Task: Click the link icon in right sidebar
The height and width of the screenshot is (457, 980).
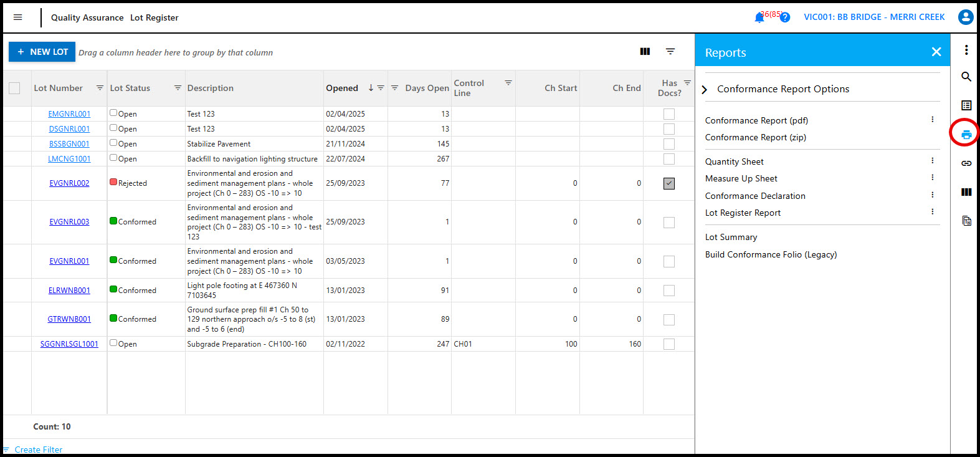Action: pyautogui.click(x=966, y=163)
